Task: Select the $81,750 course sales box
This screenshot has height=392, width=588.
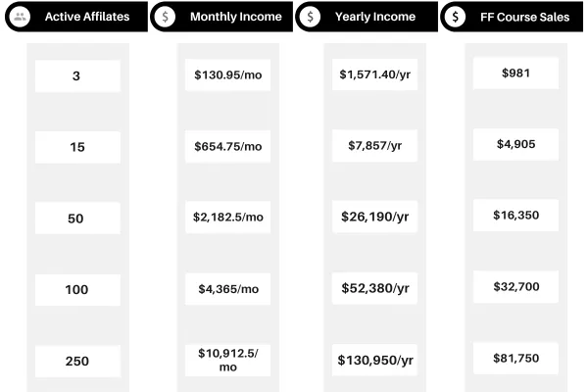Action: point(514,358)
